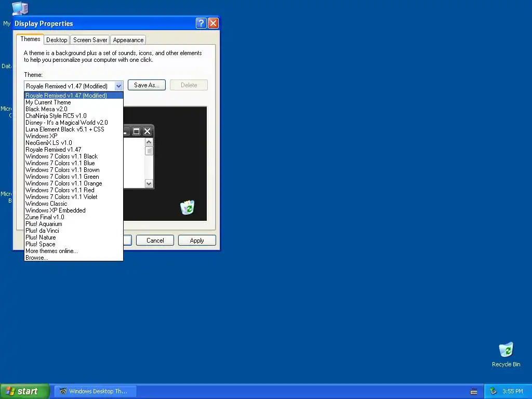This screenshot has height=399, width=532.
Task: Choose Windows 7 Colors v1.1 Blue
Action: point(74,163)
